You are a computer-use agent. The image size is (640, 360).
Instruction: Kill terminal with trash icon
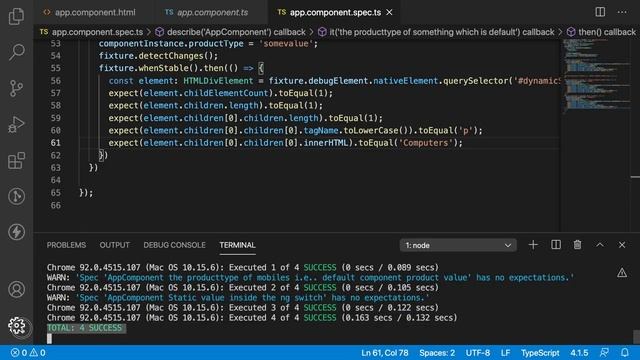point(577,244)
